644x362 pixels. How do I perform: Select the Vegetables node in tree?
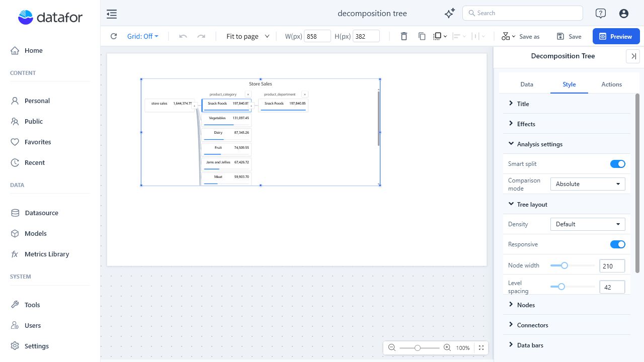tap(226, 119)
